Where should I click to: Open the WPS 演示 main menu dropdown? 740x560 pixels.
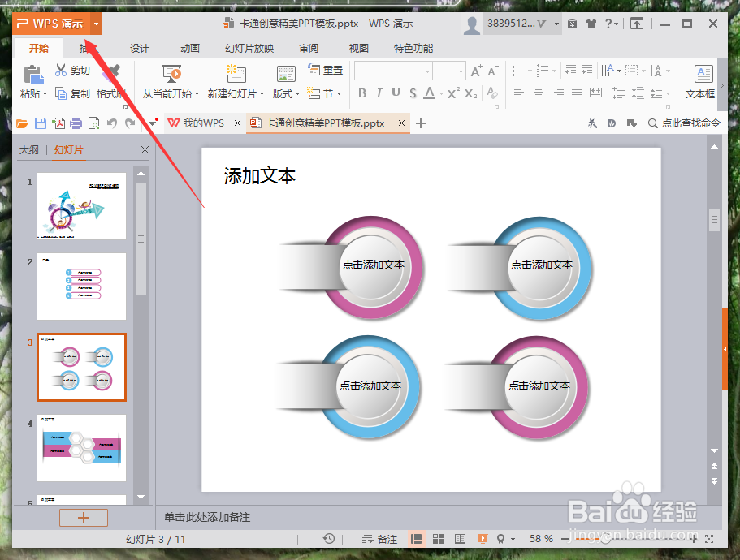pyautogui.click(x=95, y=24)
